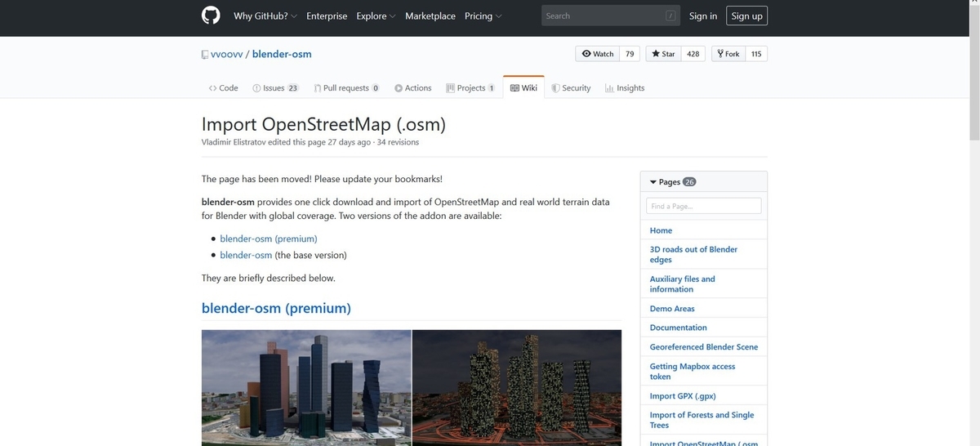Expand the Pricing dropdown menu
980x446 pixels.
click(x=483, y=16)
